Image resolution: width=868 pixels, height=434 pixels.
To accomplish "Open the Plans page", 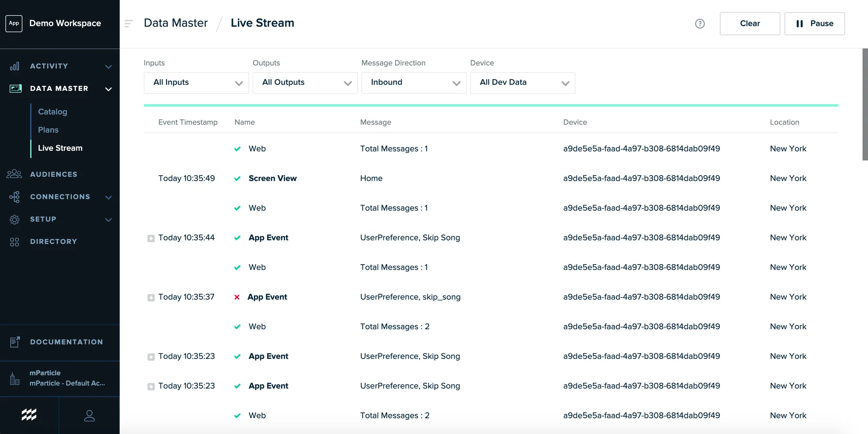I will pyautogui.click(x=48, y=129).
